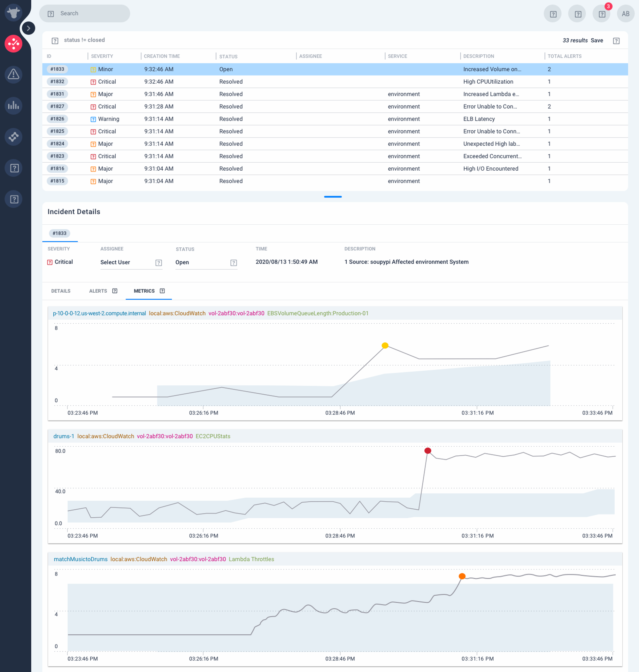Image resolution: width=639 pixels, height=672 pixels.
Task: Click orange marker on Lambda Throttles chart
Action: [462, 576]
